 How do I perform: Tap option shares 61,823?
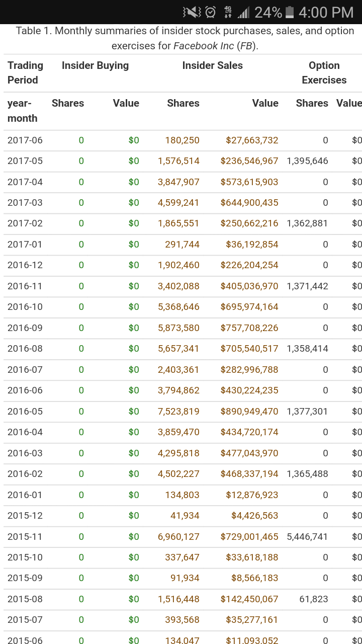pos(313,599)
